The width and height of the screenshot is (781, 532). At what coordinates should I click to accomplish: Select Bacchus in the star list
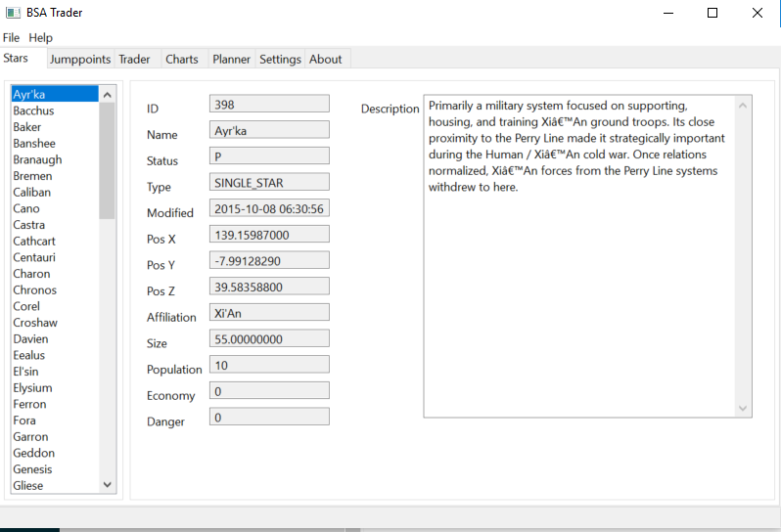pos(33,111)
